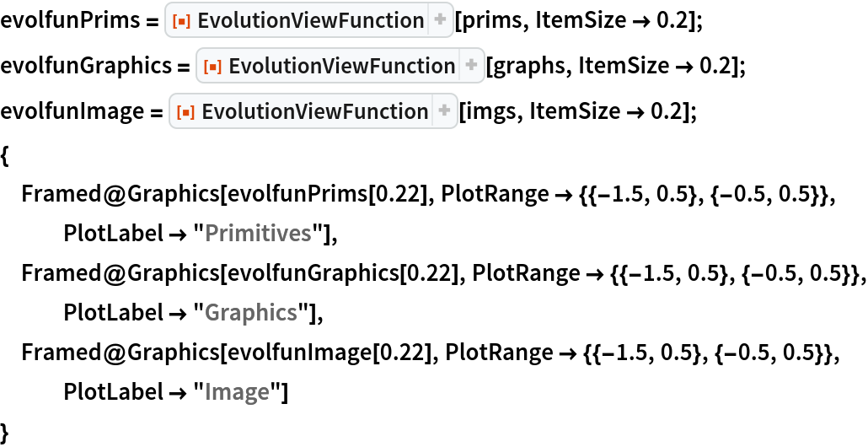The width and height of the screenshot is (868, 447).
Task: Select the top EvolutionViewFunction name text
Action: 310,21
